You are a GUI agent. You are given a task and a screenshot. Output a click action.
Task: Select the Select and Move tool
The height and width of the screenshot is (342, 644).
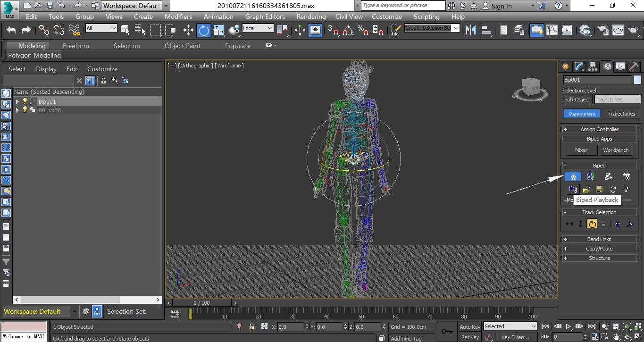point(188,30)
